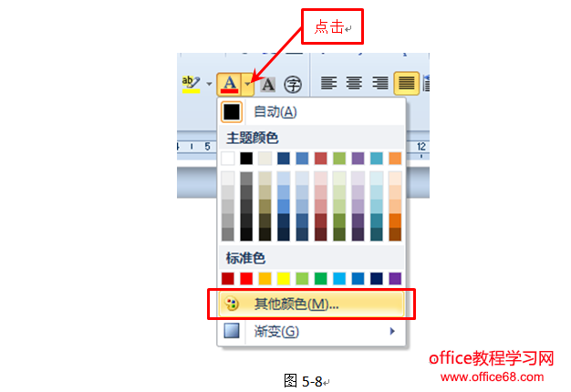Choose the orange theme color swatch
The width and height of the screenshot is (571, 392).
click(x=395, y=159)
